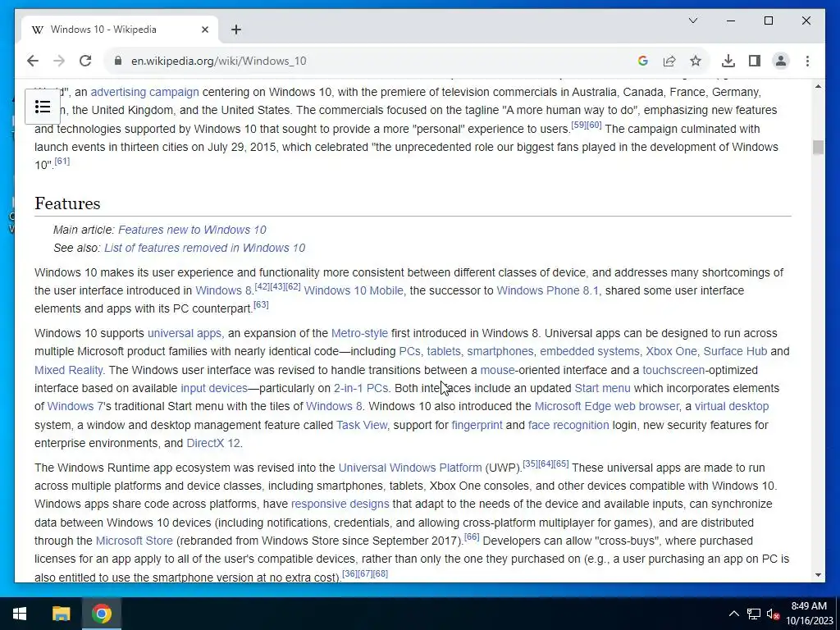Click the PCs link
This screenshot has width=840, height=630.
coord(410,351)
